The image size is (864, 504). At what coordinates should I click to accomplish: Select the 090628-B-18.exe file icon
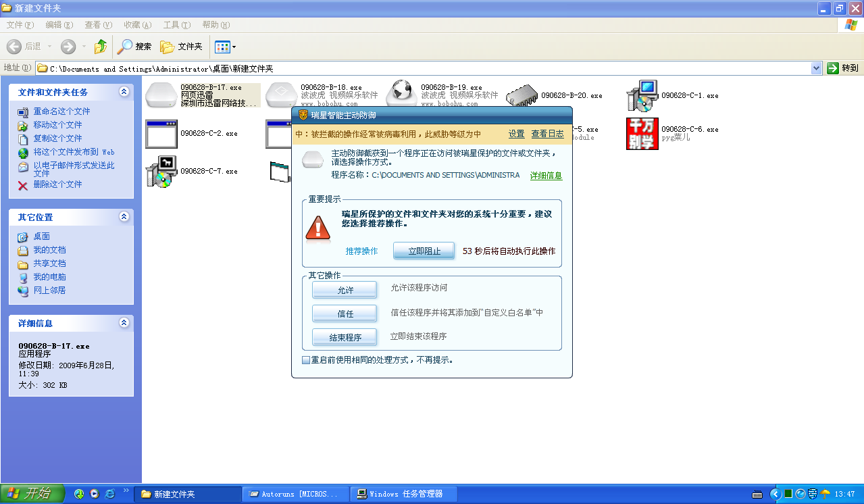pyautogui.click(x=282, y=95)
